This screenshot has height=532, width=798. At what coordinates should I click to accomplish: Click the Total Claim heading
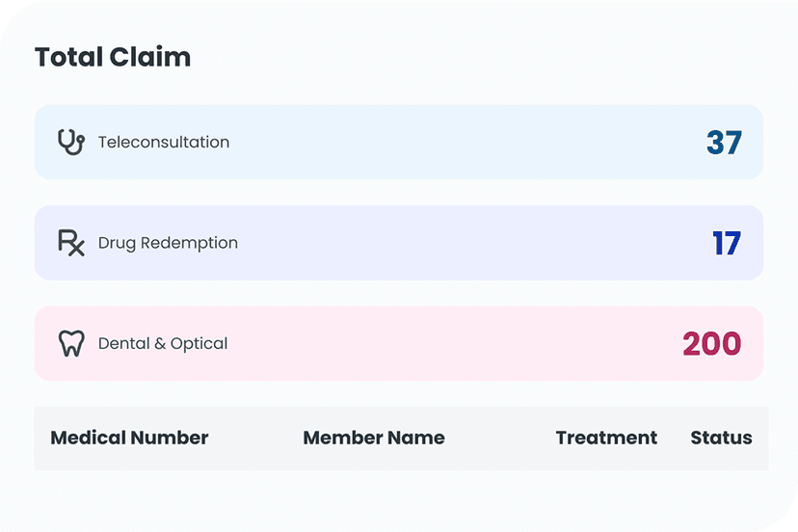113,57
